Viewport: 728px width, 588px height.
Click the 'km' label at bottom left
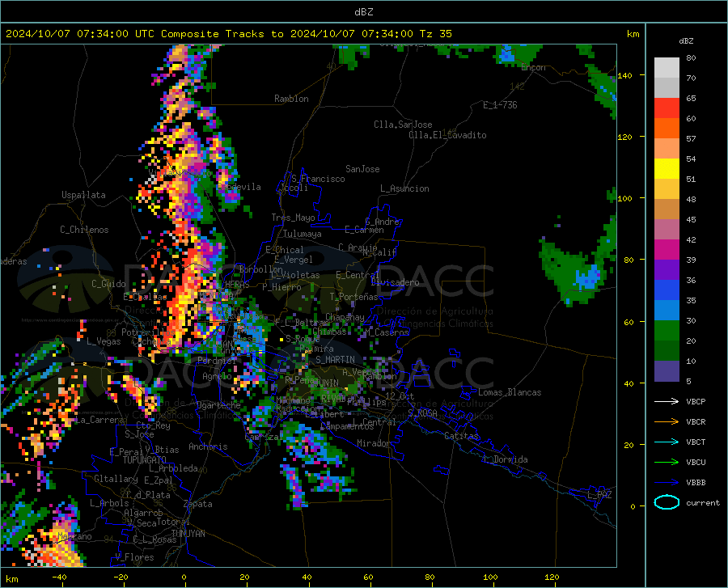tap(11, 579)
